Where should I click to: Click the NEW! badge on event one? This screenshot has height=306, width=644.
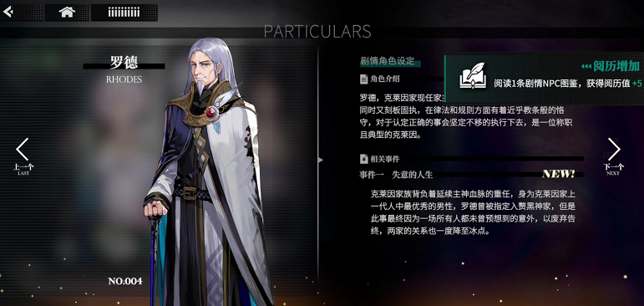click(x=559, y=174)
